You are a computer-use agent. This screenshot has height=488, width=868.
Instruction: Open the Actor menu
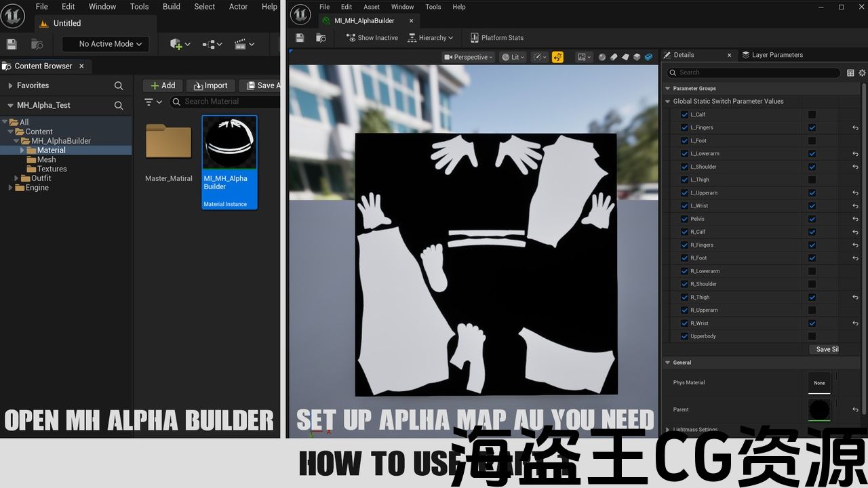[x=238, y=7]
